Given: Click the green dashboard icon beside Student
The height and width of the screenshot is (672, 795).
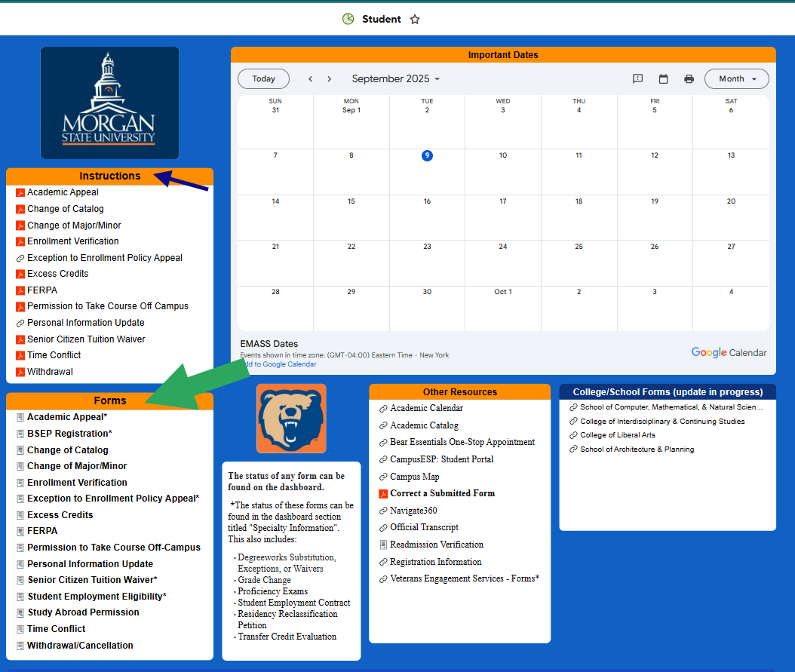Looking at the screenshot, I should click(348, 20).
